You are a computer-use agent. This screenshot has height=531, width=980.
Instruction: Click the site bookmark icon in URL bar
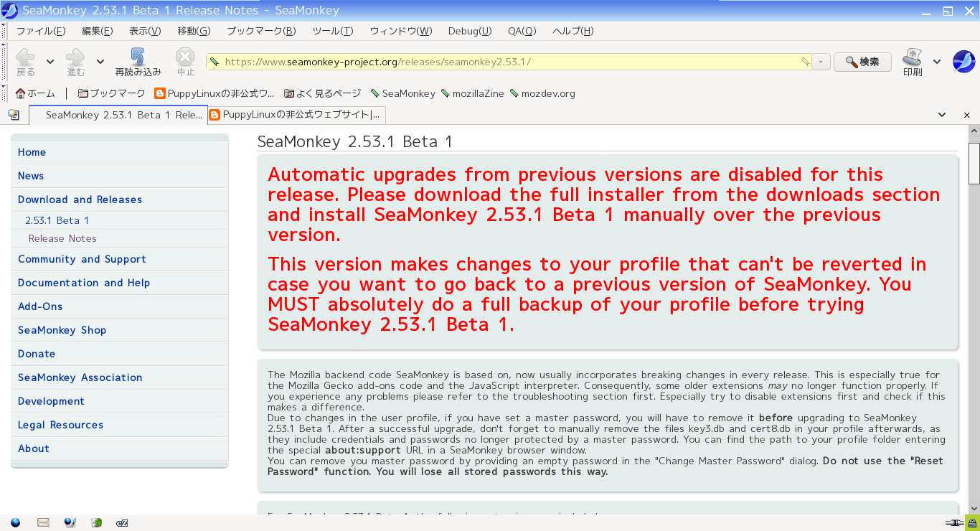214,62
